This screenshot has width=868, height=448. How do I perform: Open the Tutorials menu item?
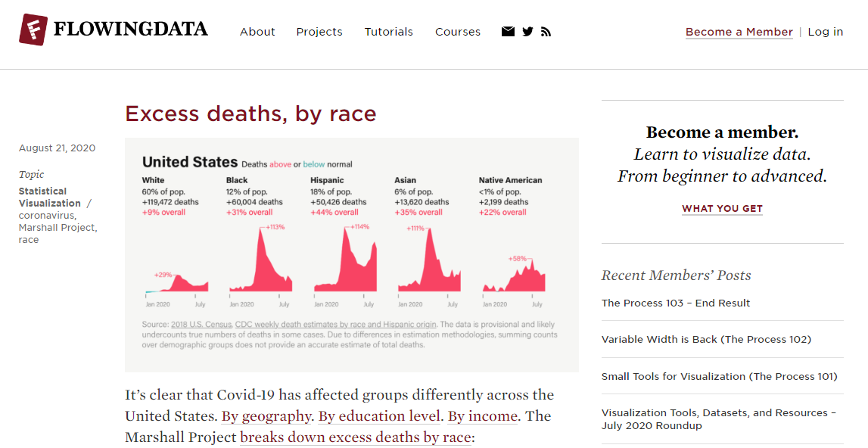388,32
